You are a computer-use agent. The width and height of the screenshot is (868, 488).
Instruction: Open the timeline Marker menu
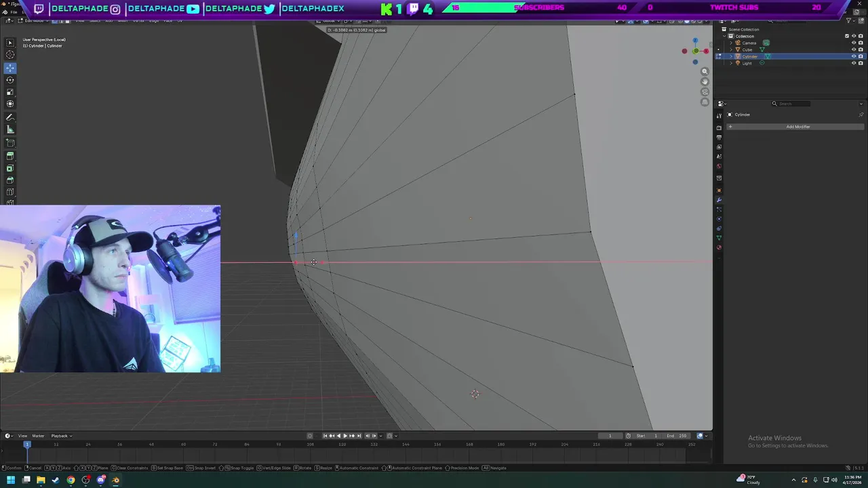pos(38,436)
